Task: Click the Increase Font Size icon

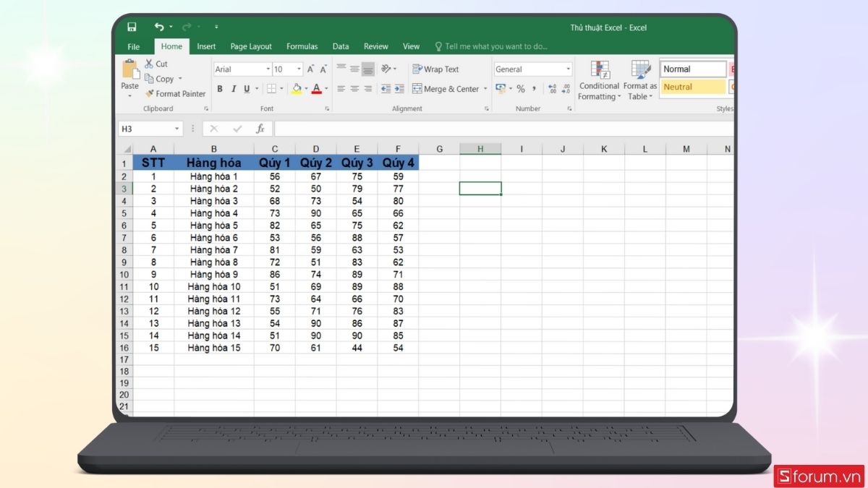Action: [x=310, y=69]
